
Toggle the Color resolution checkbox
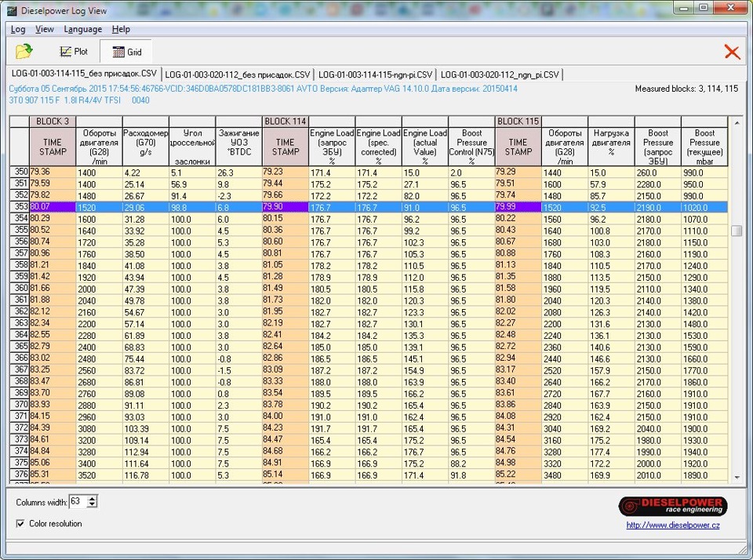tap(20, 523)
